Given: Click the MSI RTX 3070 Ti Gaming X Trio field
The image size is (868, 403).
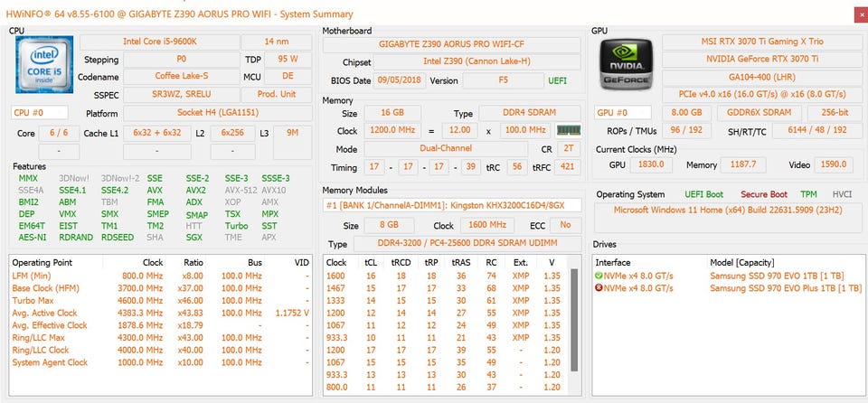Looking at the screenshot, I should point(761,42).
